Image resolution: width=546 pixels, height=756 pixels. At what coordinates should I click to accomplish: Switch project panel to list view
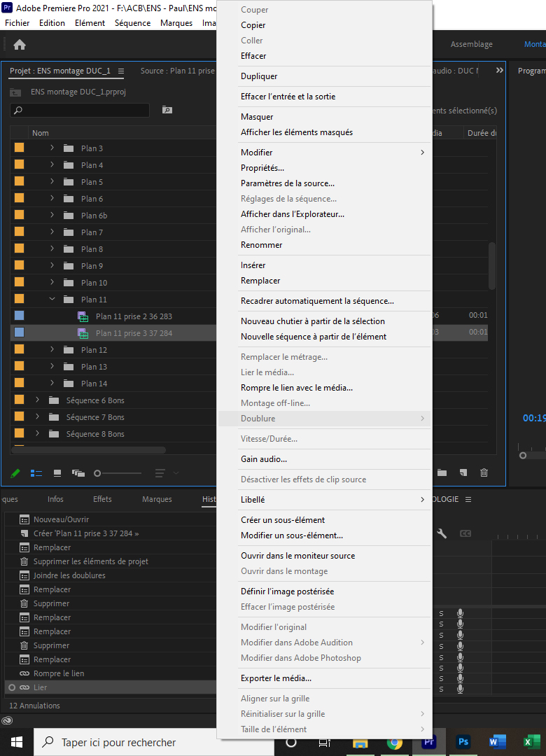click(x=36, y=473)
